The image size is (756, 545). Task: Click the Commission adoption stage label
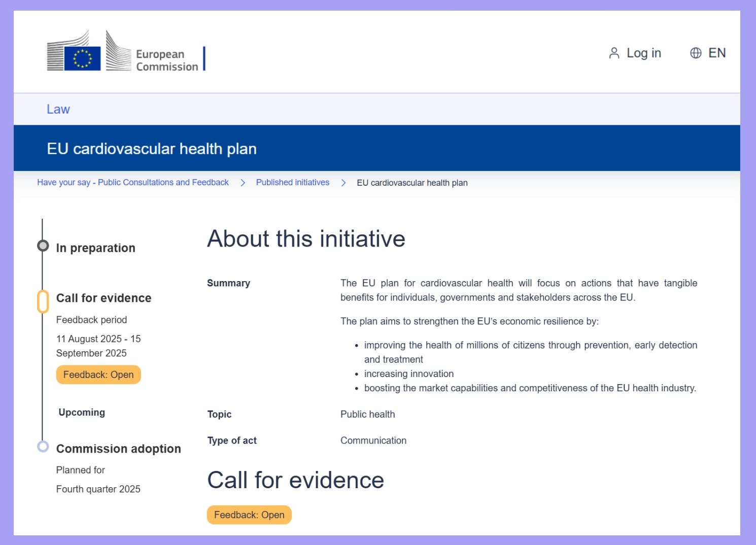click(x=119, y=449)
